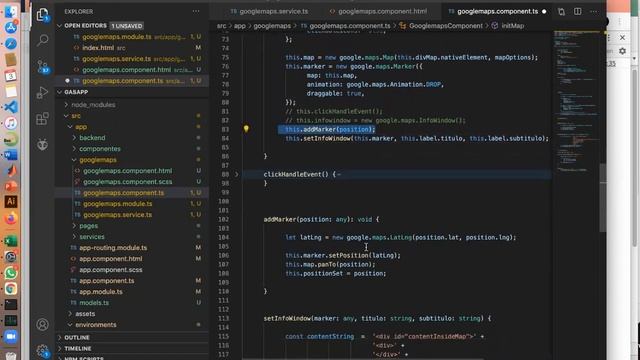
Task: Open app-routing.module.ts file
Action: 113,248
